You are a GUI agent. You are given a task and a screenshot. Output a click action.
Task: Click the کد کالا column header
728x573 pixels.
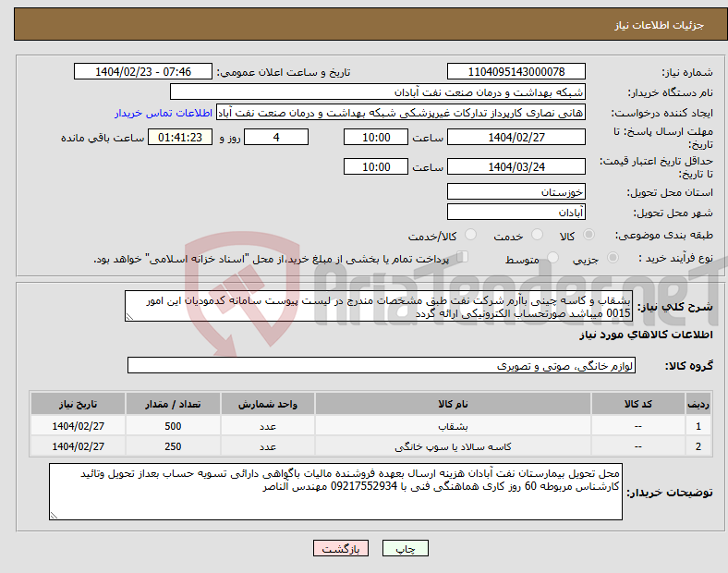(x=638, y=404)
